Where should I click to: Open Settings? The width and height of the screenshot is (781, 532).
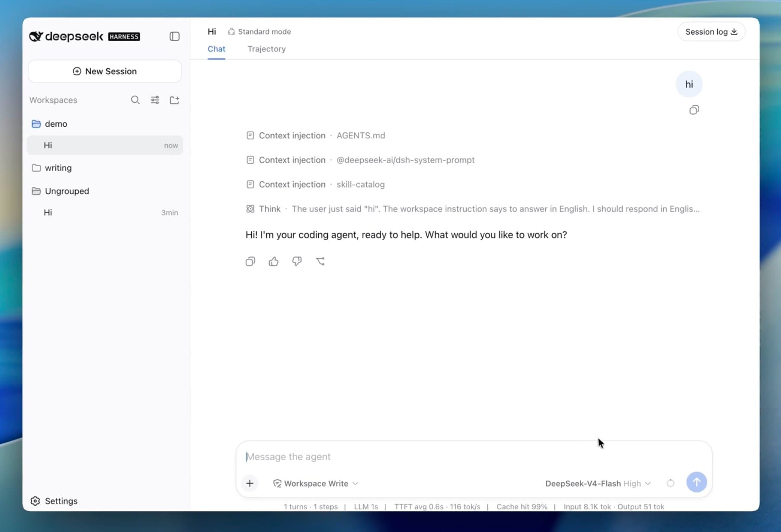(x=54, y=501)
